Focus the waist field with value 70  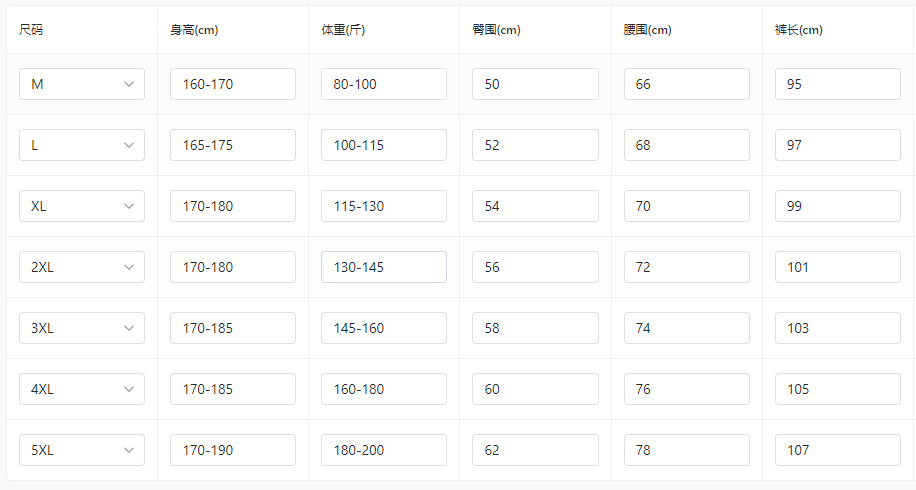(686, 206)
